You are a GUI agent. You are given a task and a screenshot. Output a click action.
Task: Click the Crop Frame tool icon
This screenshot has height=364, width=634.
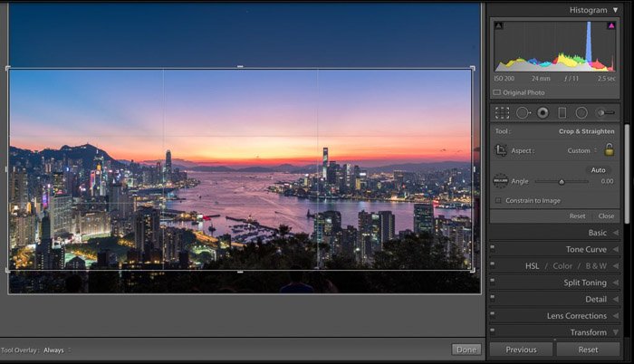pos(501,150)
